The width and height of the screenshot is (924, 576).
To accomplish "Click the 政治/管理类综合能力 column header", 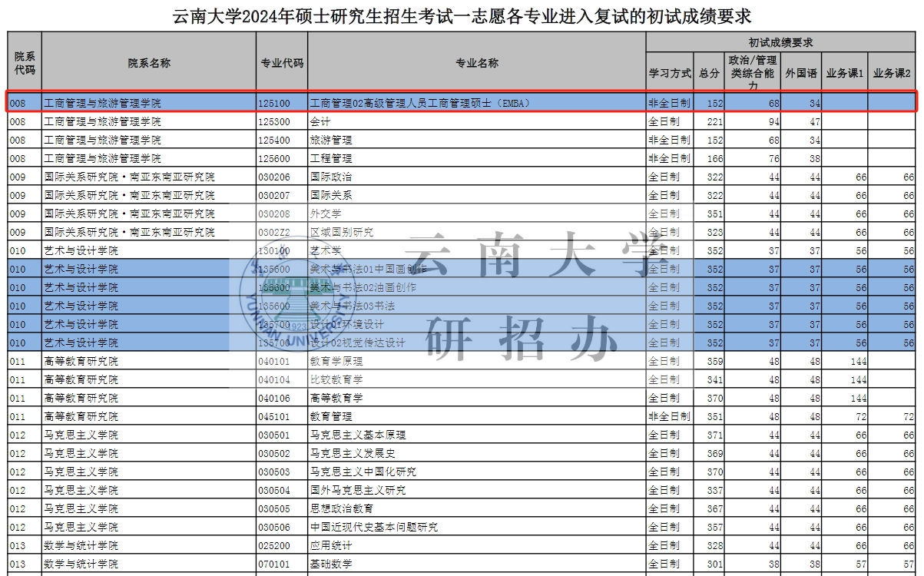I will coord(753,73).
